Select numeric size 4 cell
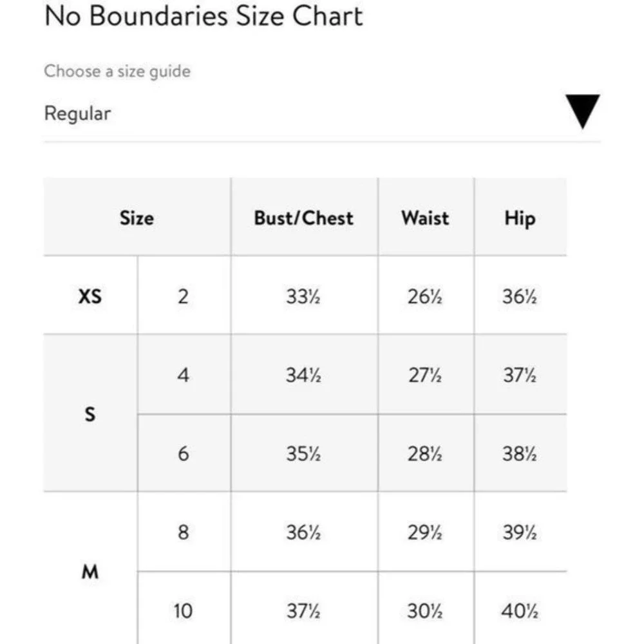Image resolution: width=644 pixels, height=644 pixels. [184, 375]
